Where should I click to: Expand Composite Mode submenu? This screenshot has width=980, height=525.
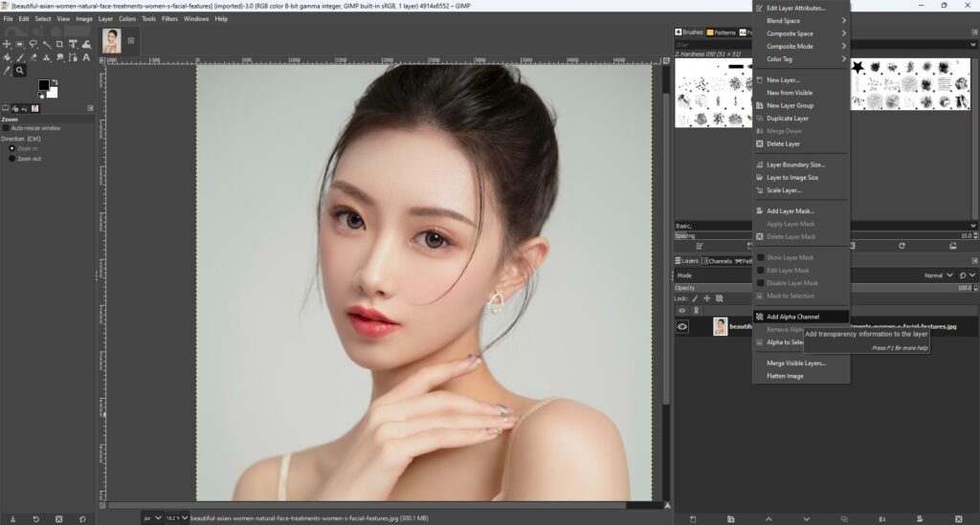(x=801, y=46)
